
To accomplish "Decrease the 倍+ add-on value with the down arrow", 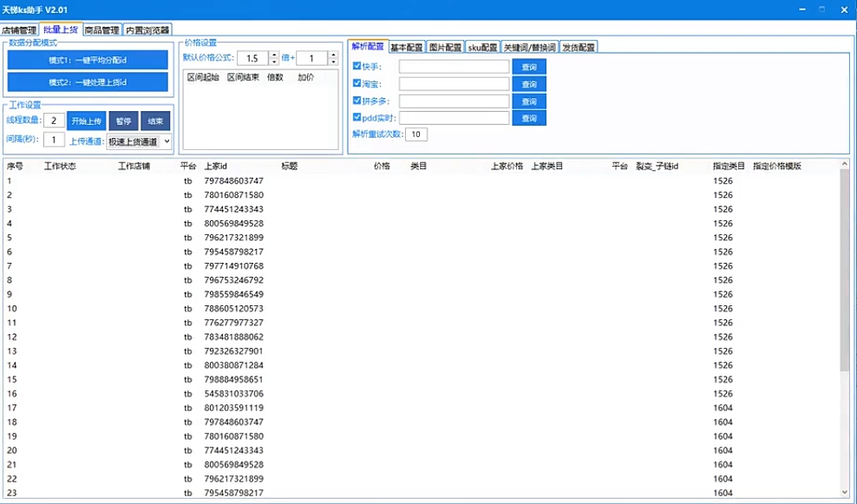I will pyautogui.click(x=333, y=62).
